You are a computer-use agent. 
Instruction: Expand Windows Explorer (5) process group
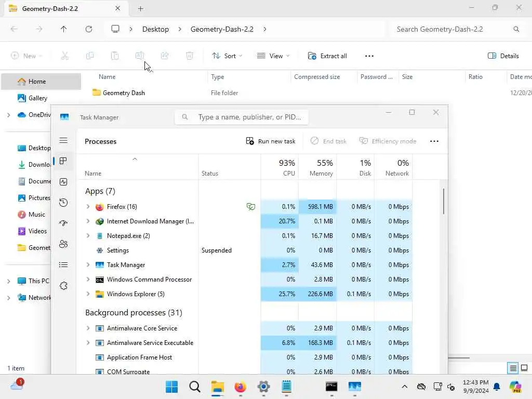tap(88, 294)
